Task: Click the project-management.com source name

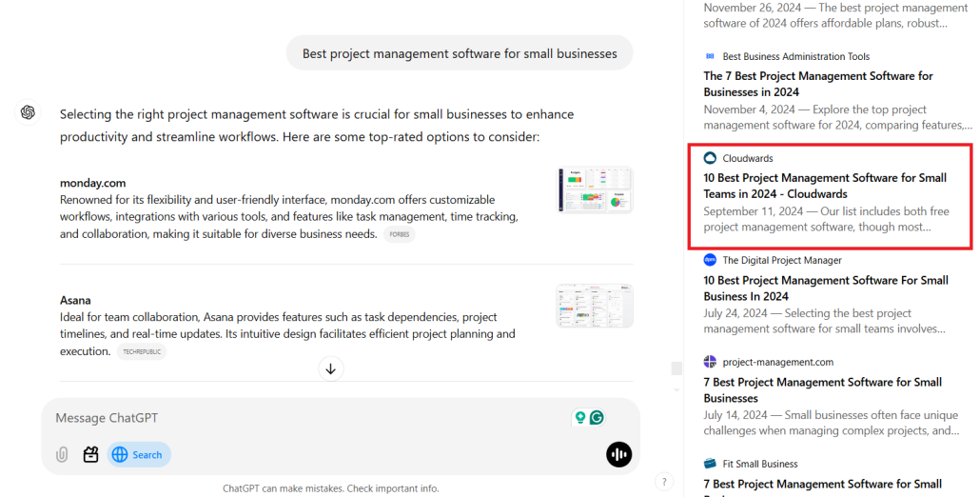Action: (777, 362)
